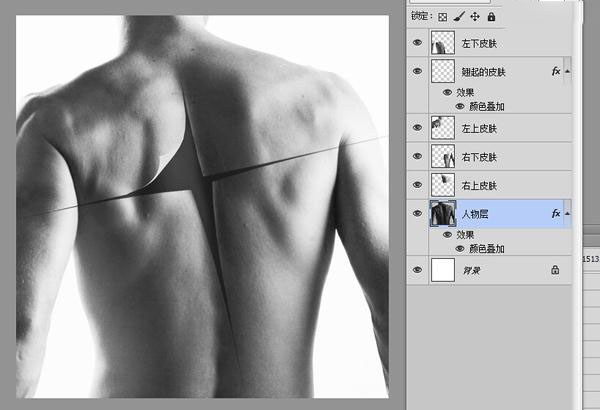Click the lock icon on 背景 layer
The image size is (600, 410).
(555, 270)
